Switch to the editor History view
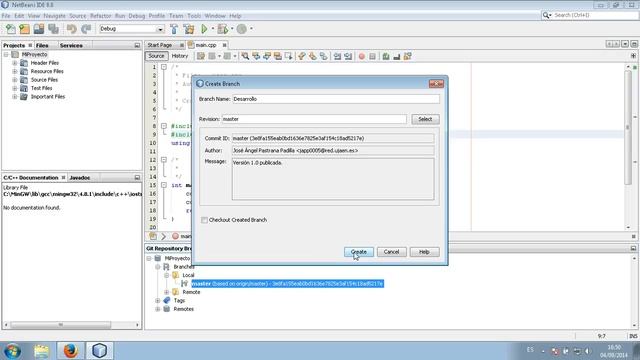 tap(180, 56)
